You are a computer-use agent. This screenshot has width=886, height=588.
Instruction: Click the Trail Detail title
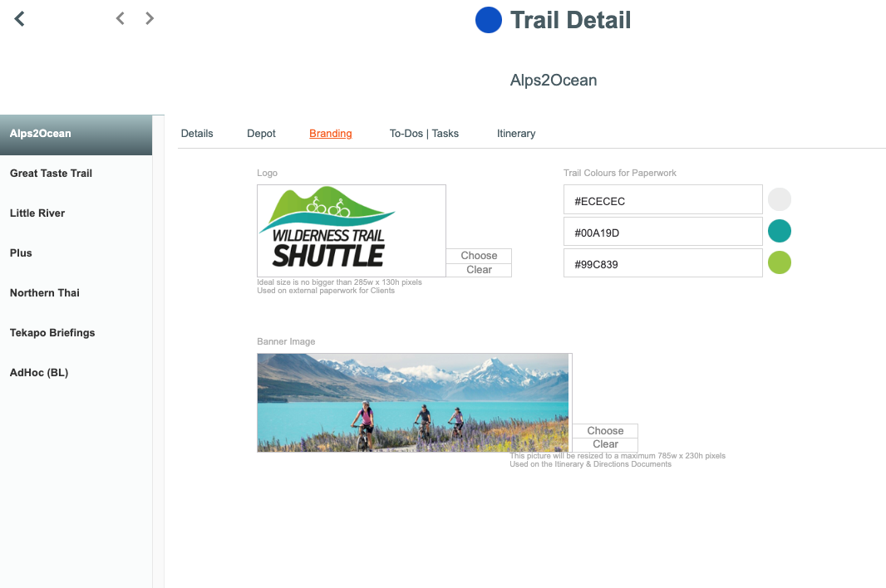pos(570,20)
